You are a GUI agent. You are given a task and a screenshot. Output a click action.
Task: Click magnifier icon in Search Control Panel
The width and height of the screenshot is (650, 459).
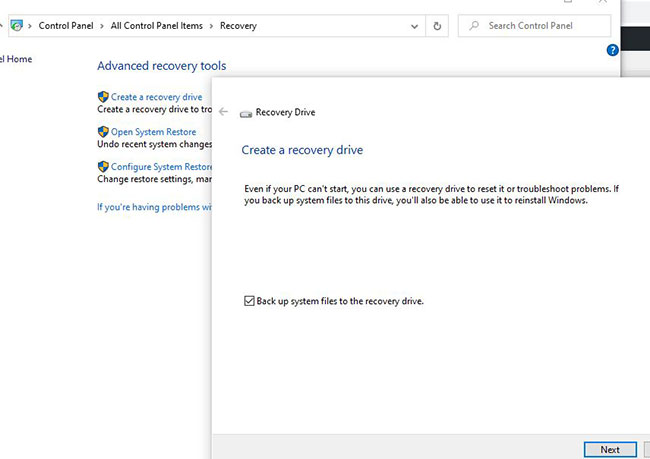(x=474, y=26)
